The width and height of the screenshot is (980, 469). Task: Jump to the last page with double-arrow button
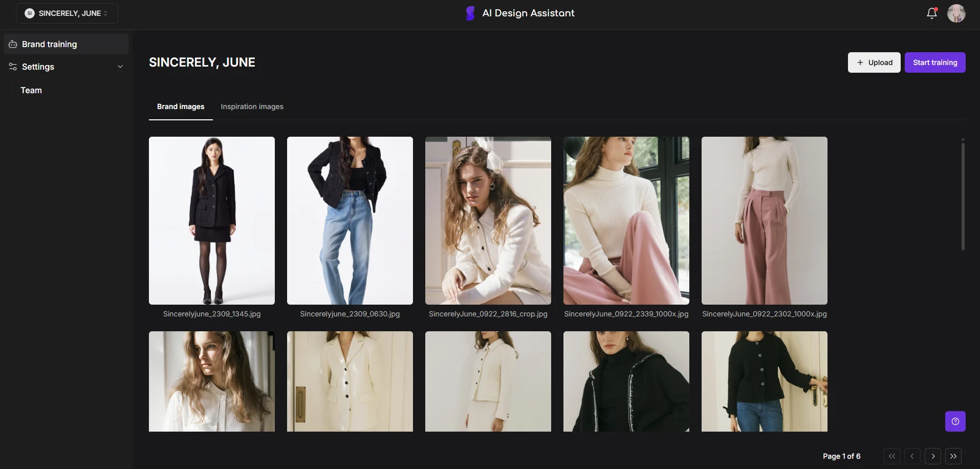tap(954, 456)
